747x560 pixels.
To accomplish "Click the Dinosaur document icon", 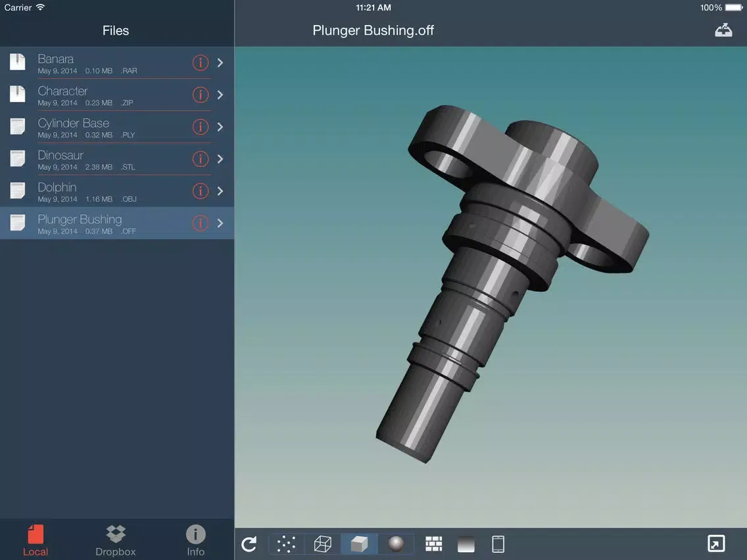I will click(x=18, y=158).
